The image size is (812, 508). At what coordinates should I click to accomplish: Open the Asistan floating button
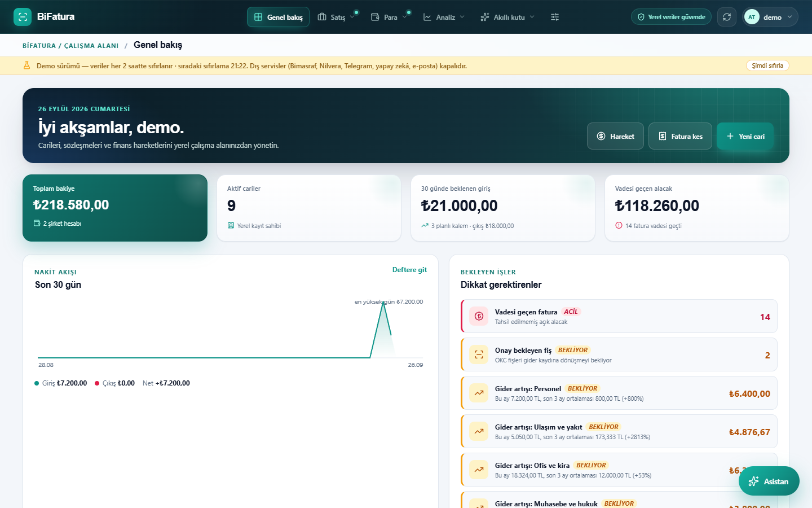pos(769,481)
